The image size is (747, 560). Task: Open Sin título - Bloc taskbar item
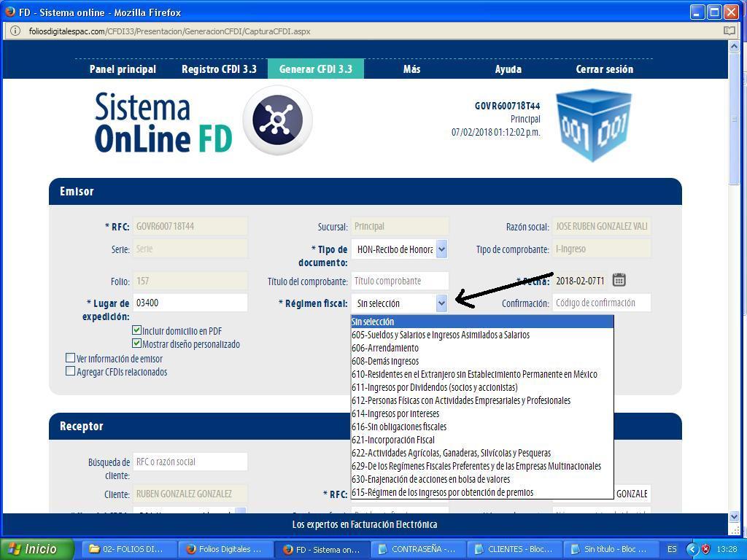click(x=611, y=549)
